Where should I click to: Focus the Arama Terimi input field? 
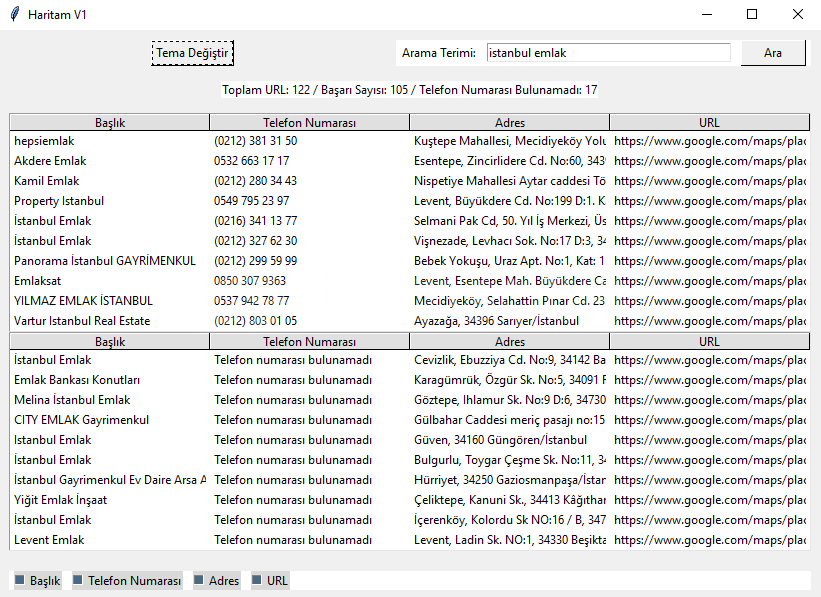[x=608, y=53]
